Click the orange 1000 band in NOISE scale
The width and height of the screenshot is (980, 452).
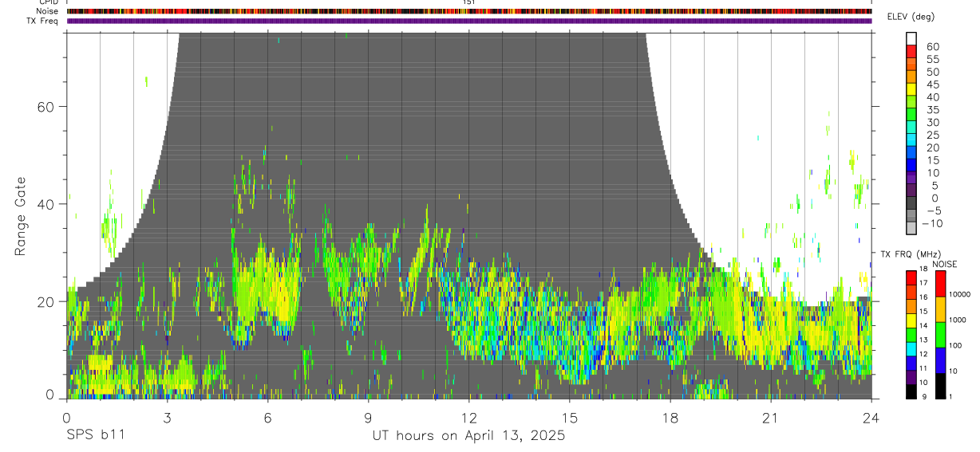coord(940,309)
